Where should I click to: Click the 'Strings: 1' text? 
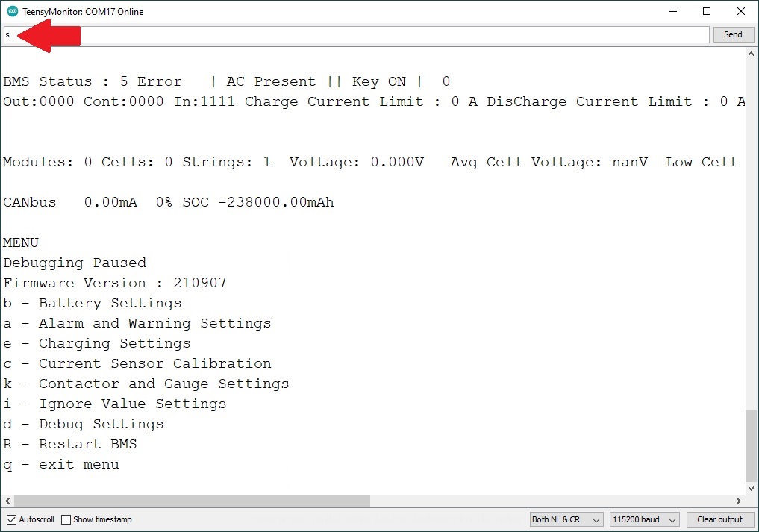227,162
